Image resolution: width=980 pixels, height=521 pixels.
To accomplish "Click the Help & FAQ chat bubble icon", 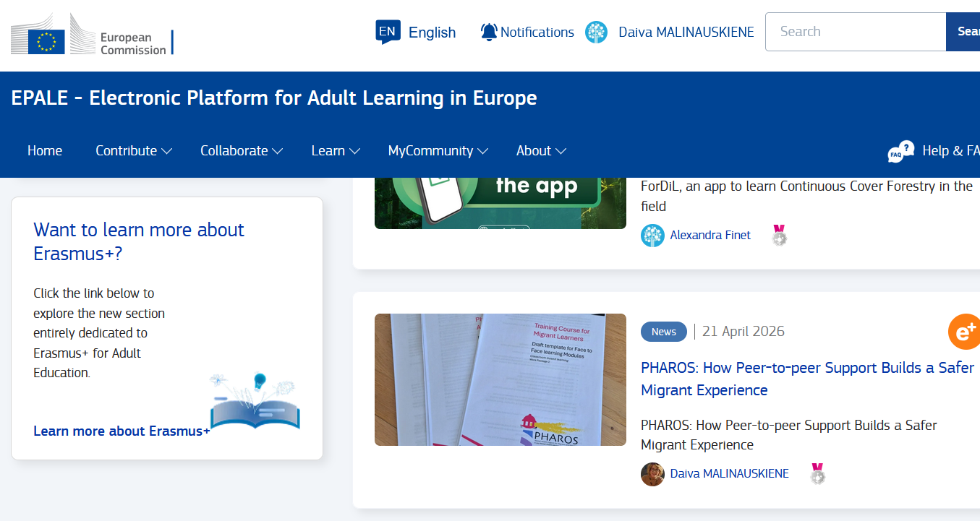I will [900, 152].
